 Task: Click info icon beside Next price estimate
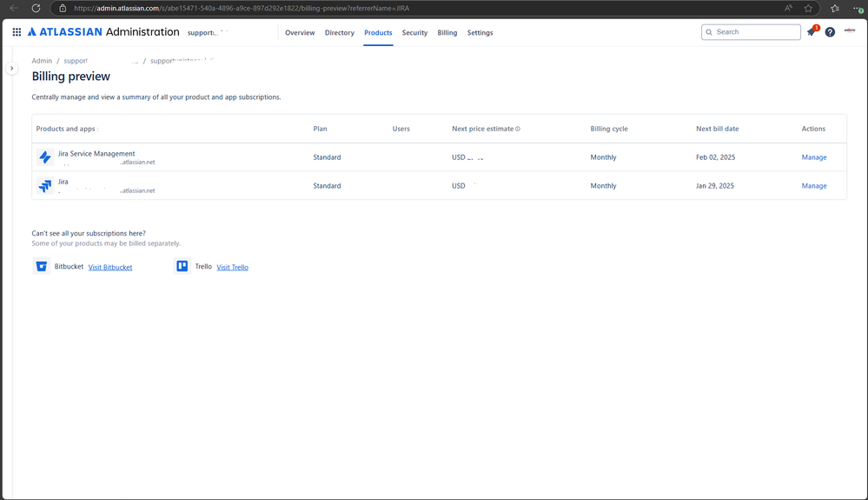[x=518, y=129]
